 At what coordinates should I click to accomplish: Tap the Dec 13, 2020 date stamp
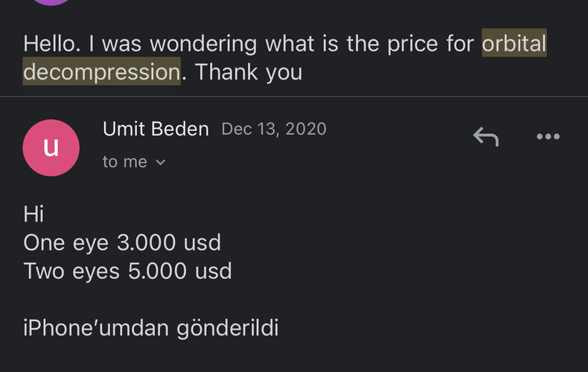[x=274, y=129]
